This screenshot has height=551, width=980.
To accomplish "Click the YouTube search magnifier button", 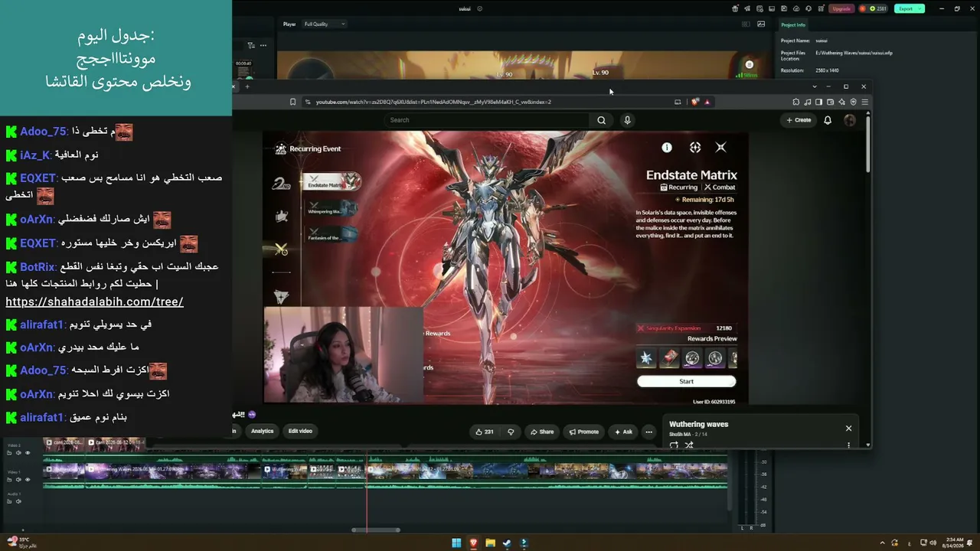I will tap(601, 120).
